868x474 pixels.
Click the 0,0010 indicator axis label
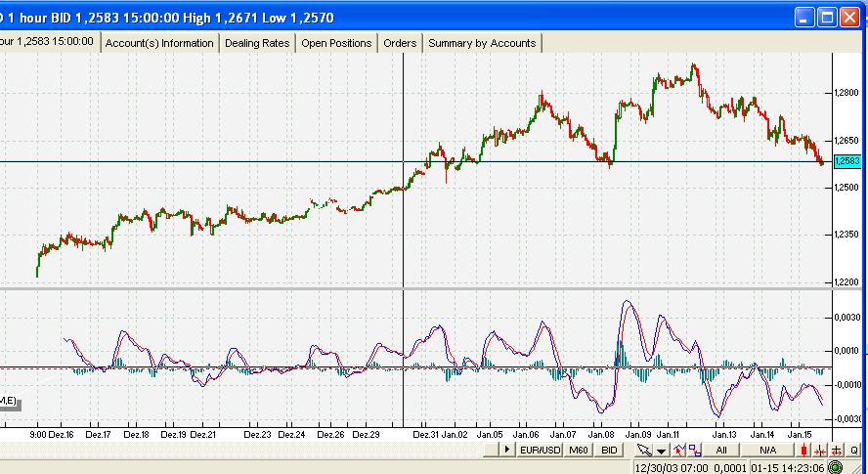[846, 351]
